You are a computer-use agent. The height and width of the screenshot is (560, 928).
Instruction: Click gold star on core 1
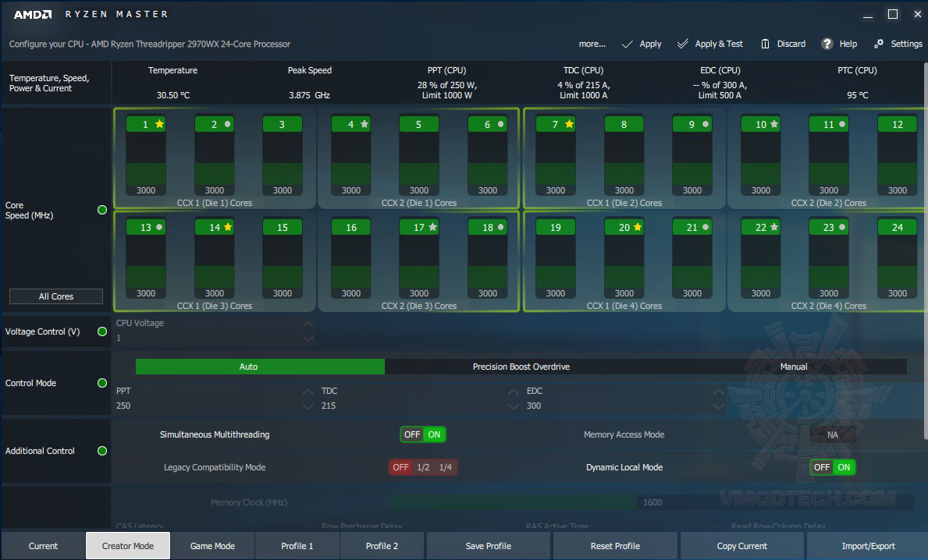pos(160,124)
